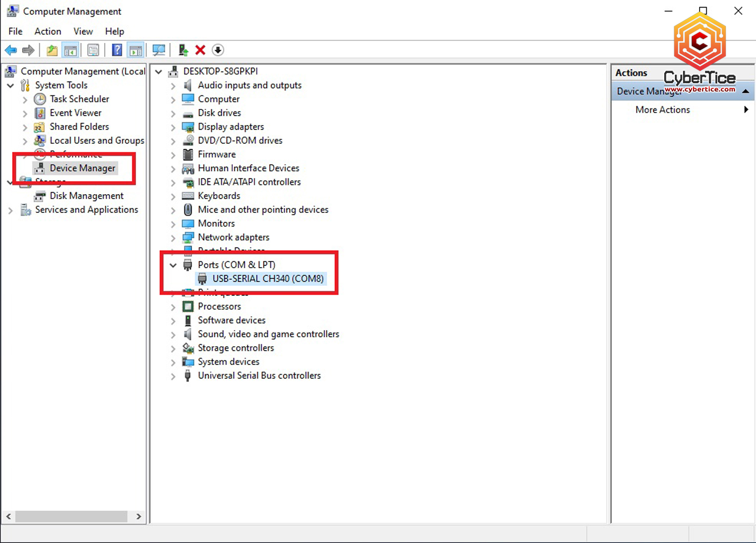This screenshot has width=756, height=543.
Task: Click the Disable device down-arrow icon
Action: (x=218, y=50)
